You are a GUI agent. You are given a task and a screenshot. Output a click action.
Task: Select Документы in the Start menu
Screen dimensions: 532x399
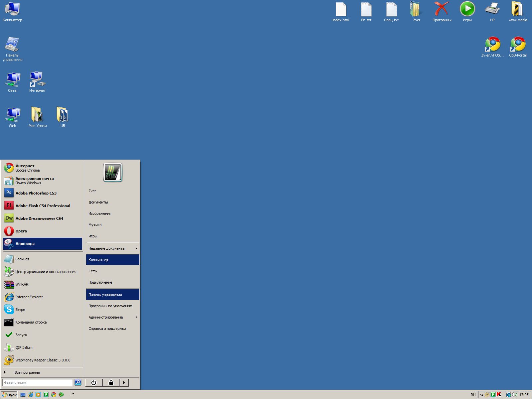pos(98,202)
